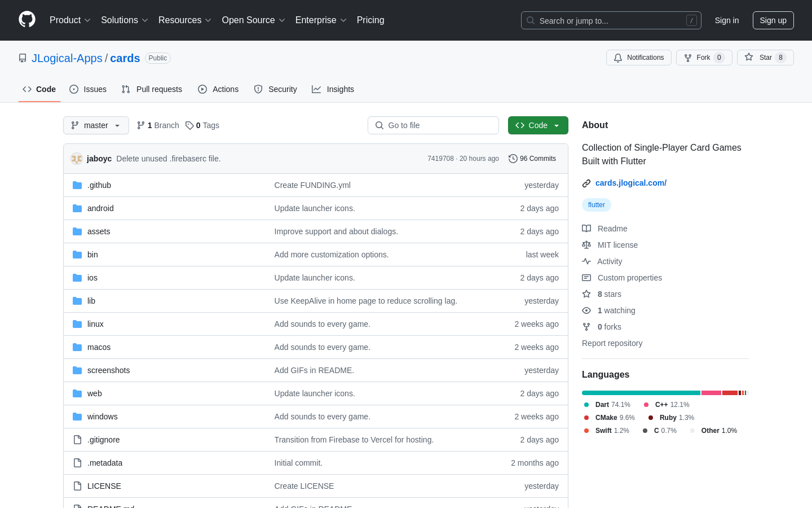Click the CMake red segment of the language bar

coord(730,393)
